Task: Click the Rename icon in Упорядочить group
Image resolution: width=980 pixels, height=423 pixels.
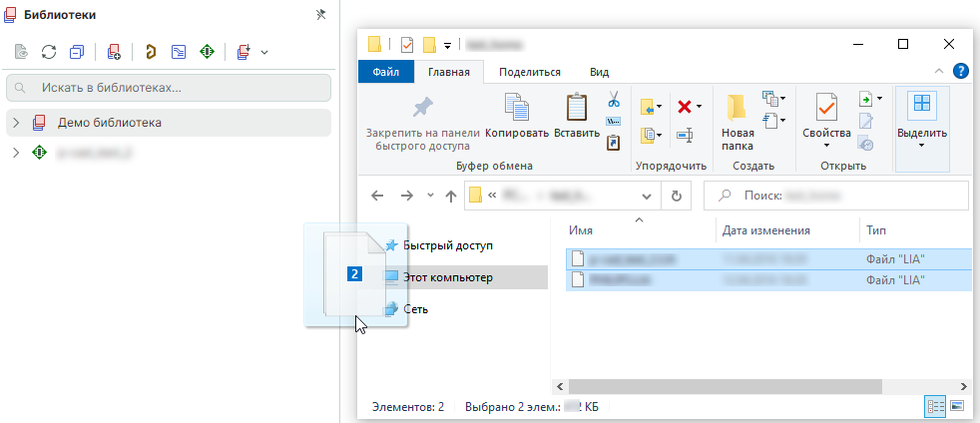Action: tap(685, 134)
